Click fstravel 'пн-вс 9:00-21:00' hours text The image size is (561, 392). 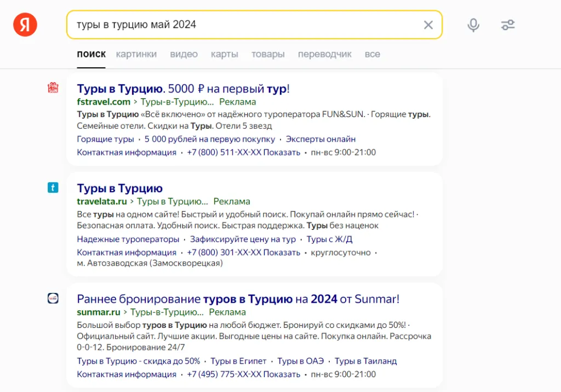pos(344,152)
